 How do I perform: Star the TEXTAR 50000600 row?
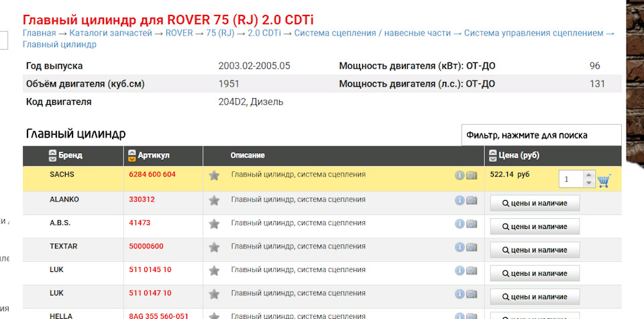(214, 247)
